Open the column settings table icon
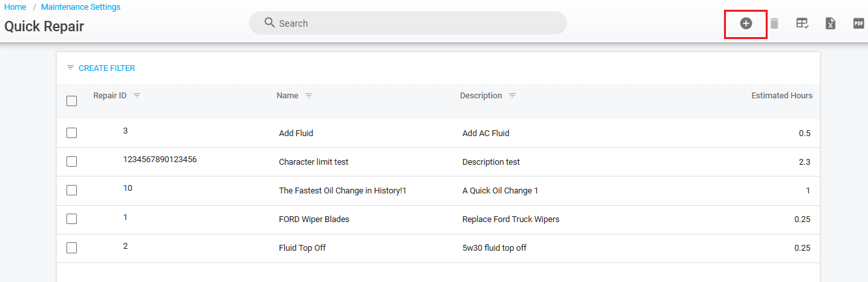Image resolution: width=868 pixels, height=282 pixels. [802, 23]
